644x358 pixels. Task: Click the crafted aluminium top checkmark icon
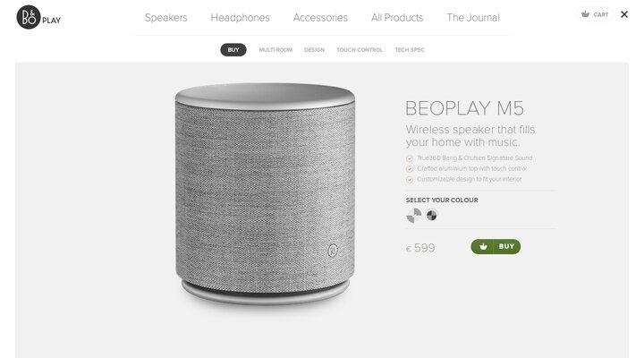click(410, 169)
